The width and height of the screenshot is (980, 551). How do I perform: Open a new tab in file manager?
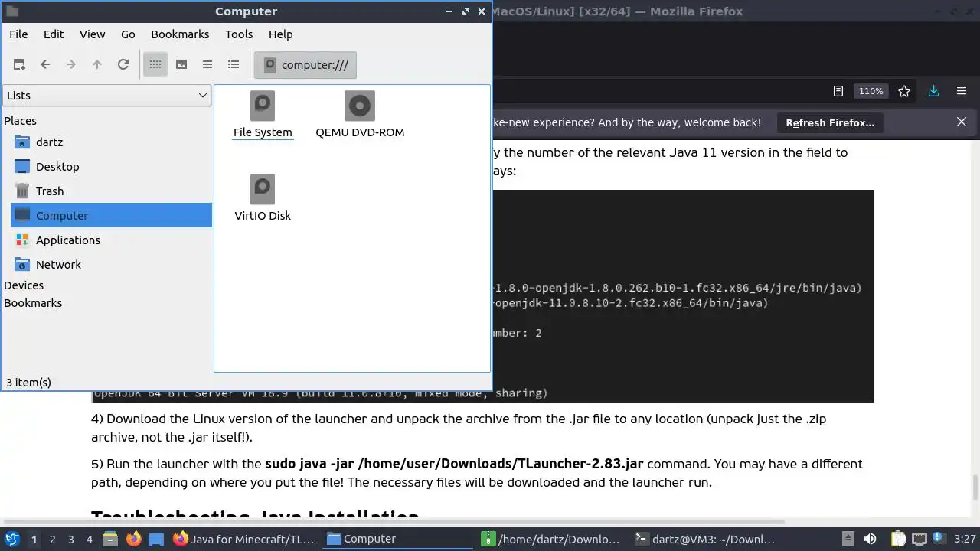[x=19, y=64]
